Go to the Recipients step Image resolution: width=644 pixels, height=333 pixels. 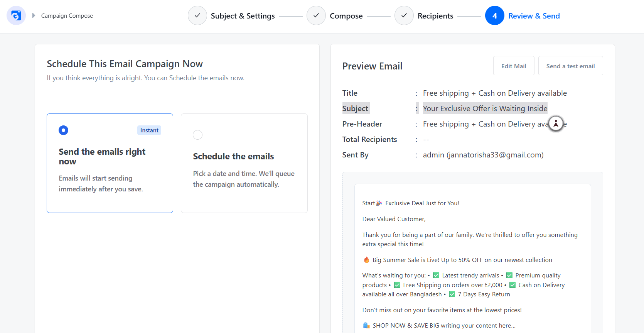(x=435, y=16)
